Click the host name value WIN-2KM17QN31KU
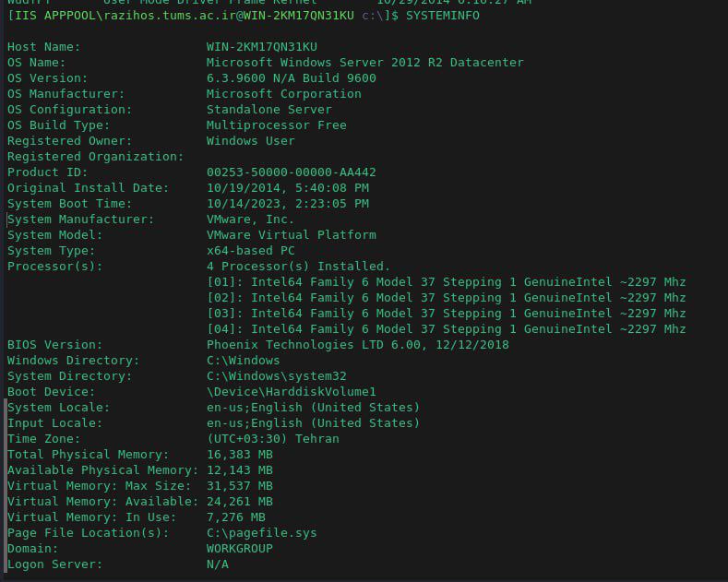This screenshot has height=582, width=728. click(x=261, y=47)
